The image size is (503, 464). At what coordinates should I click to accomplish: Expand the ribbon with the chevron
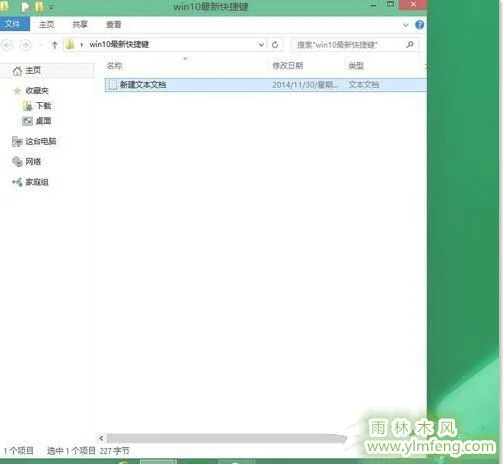(x=405, y=25)
